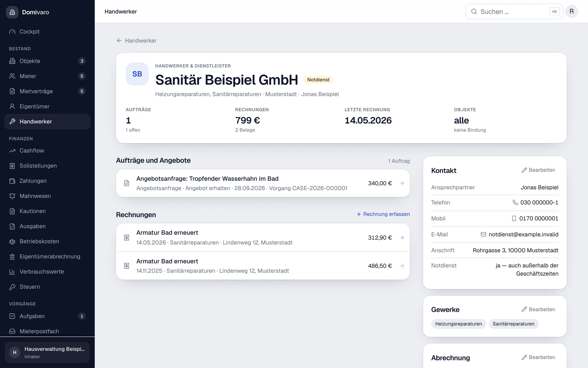Click the Mieterpostfach inbox icon
The width and height of the screenshot is (588, 368).
12,331
